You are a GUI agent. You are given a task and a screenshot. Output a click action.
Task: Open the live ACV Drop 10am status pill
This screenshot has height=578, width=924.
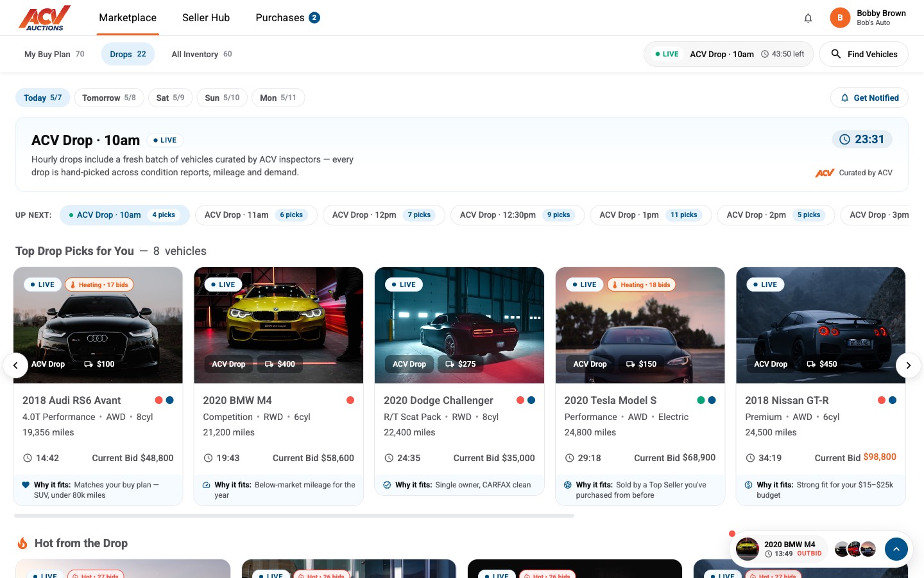(x=728, y=54)
